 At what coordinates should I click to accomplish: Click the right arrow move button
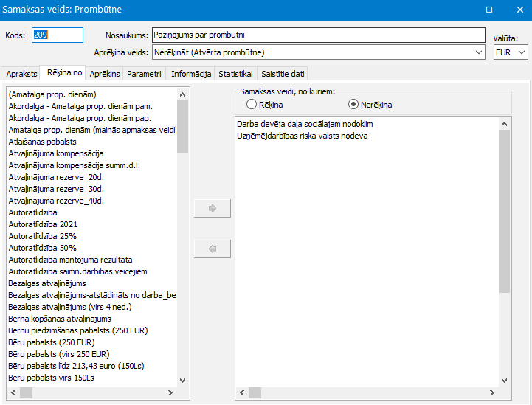(213, 209)
